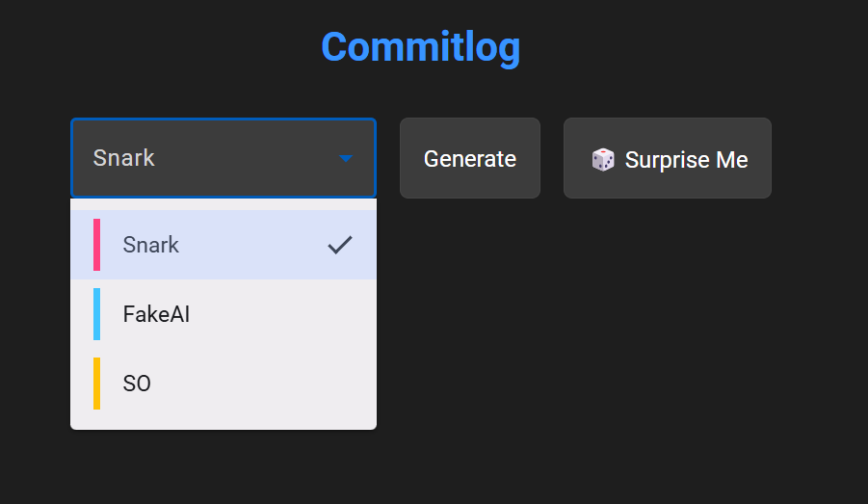Click the pink stripe next to Snark
The height and width of the screenshot is (504, 868).
point(96,245)
